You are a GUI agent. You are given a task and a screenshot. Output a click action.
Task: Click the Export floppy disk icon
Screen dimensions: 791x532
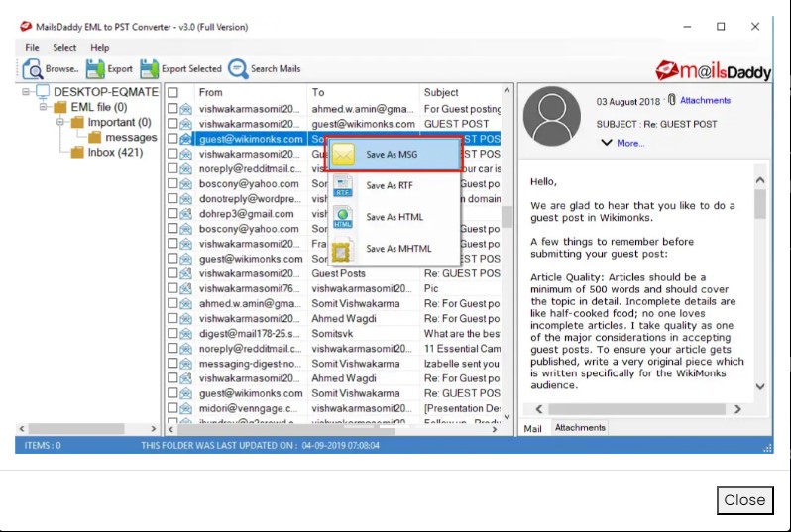pyautogui.click(x=95, y=69)
